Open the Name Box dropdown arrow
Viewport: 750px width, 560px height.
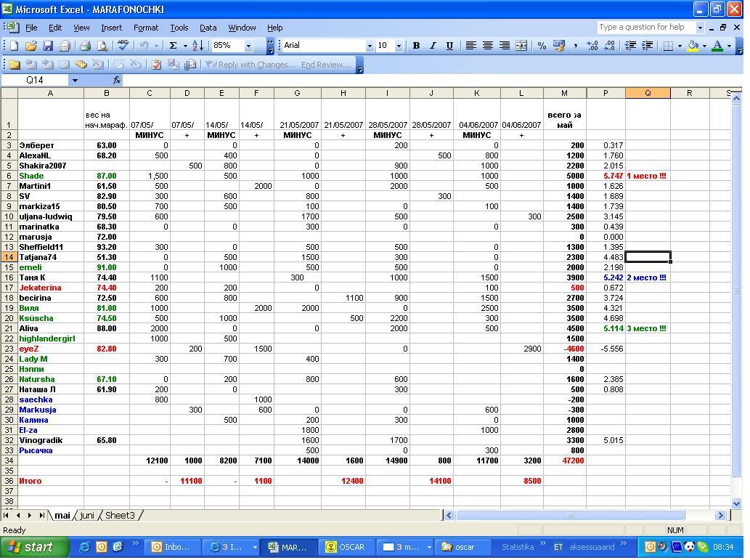click(x=75, y=81)
